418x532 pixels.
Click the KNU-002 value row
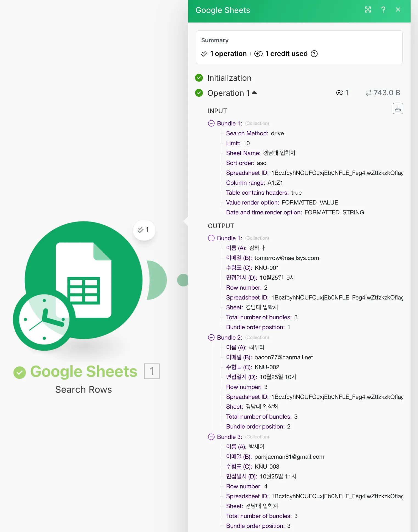(x=253, y=367)
